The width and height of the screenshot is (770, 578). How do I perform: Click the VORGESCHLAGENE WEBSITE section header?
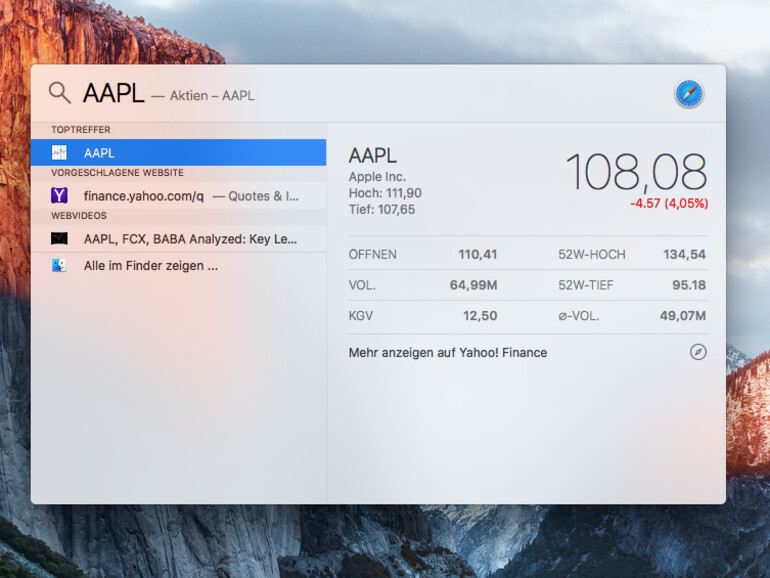click(117, 173)
